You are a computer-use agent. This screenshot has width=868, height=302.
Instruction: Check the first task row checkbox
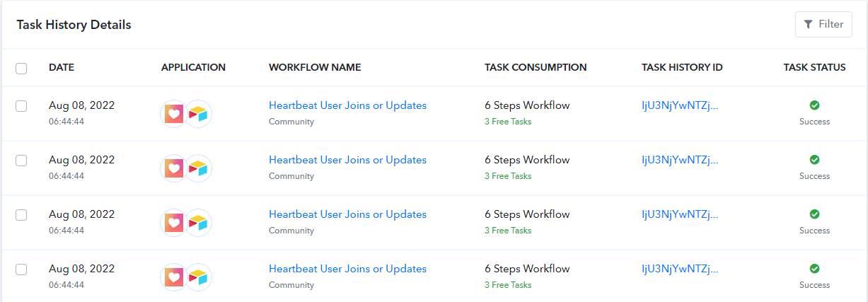21,106
